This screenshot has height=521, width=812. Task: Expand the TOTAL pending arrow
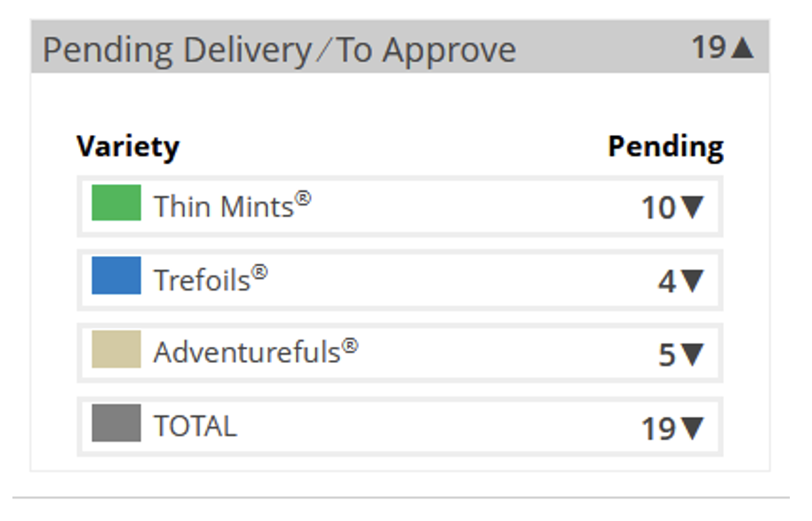[692, 429]
